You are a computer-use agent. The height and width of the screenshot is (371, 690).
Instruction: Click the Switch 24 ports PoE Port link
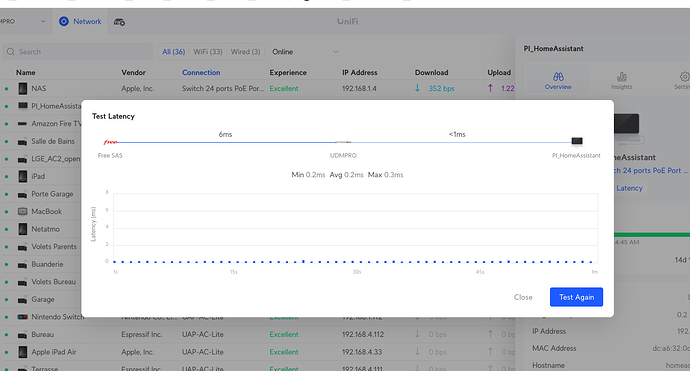click(650, 170)
